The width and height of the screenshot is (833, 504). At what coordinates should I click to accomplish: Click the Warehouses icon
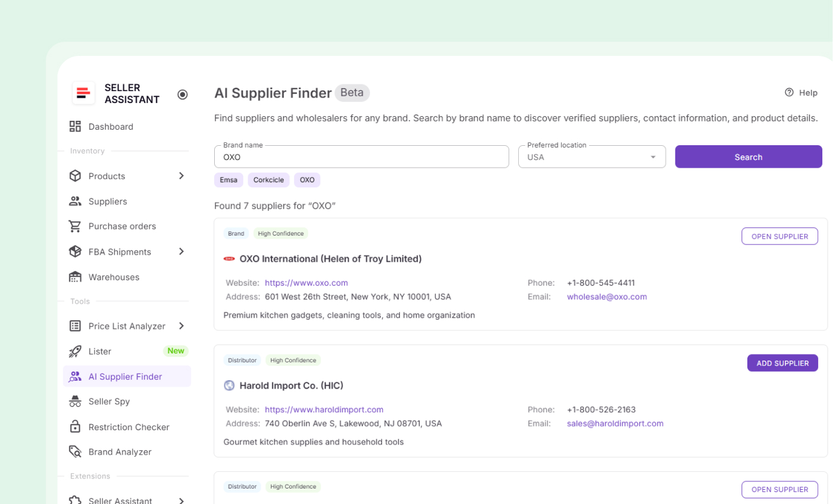click(x=75, y=277)
